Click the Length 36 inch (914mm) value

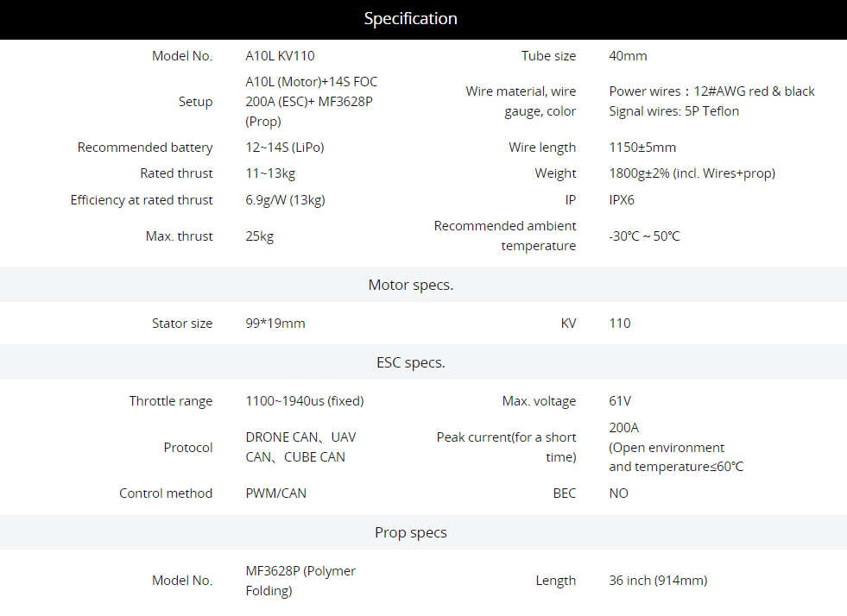[x=658, y=581]
